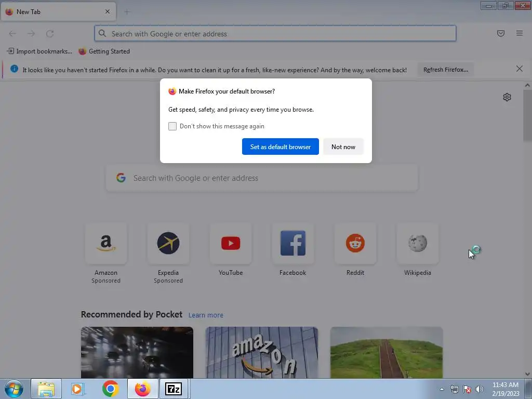Open the Reddit shortcut tile

point(355,243)
